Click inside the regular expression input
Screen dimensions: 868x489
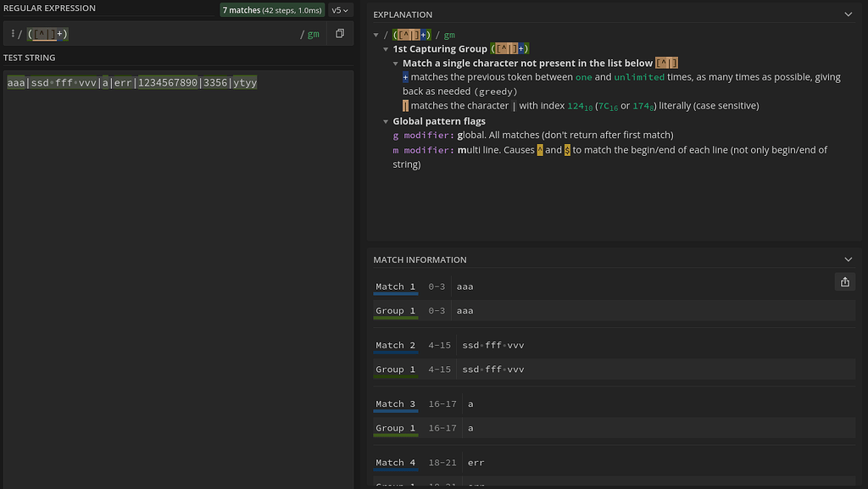point(170,34)
